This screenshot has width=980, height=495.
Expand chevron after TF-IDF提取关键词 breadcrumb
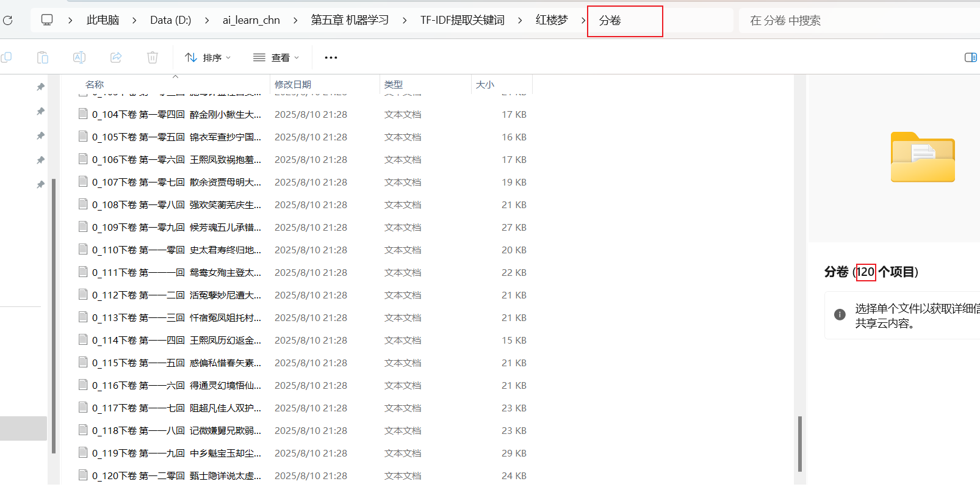[x=520, y=20]
